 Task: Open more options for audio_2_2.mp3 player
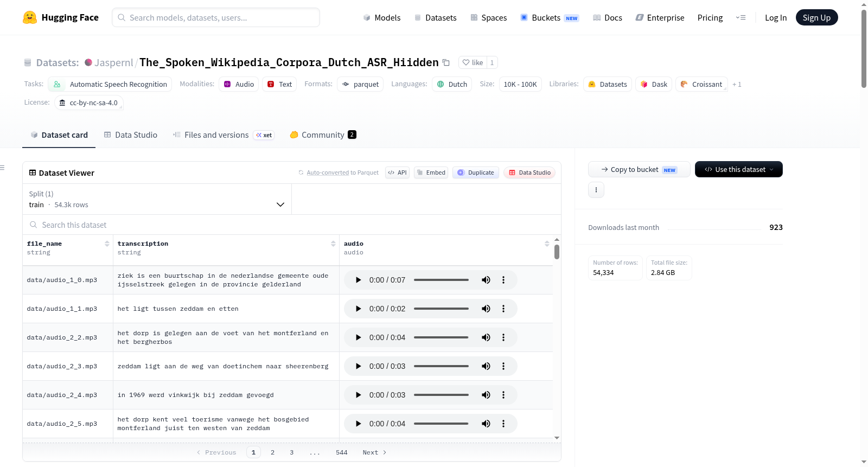(503, 337)
